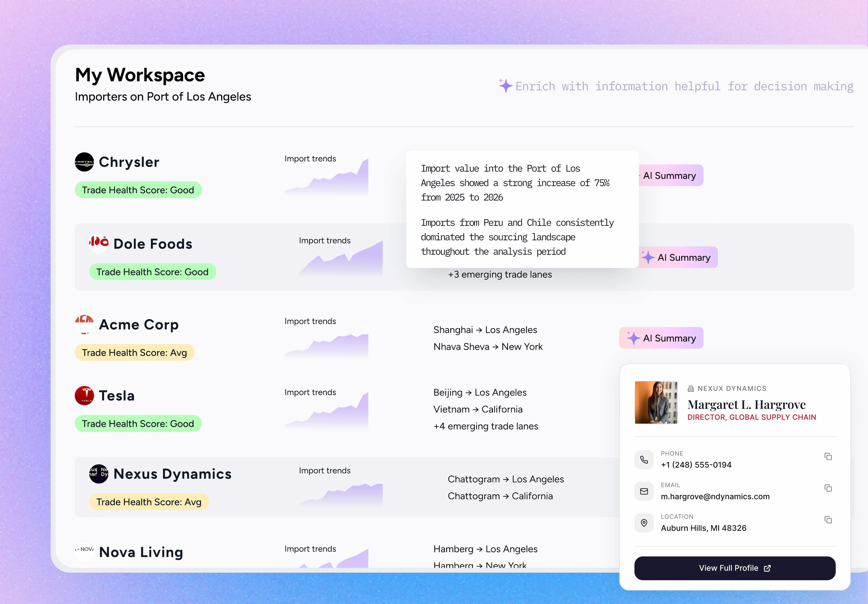Screen dimensions: 868x604
Task: Click the Vietnam → California lane
Action: click(x=478, y=409)
